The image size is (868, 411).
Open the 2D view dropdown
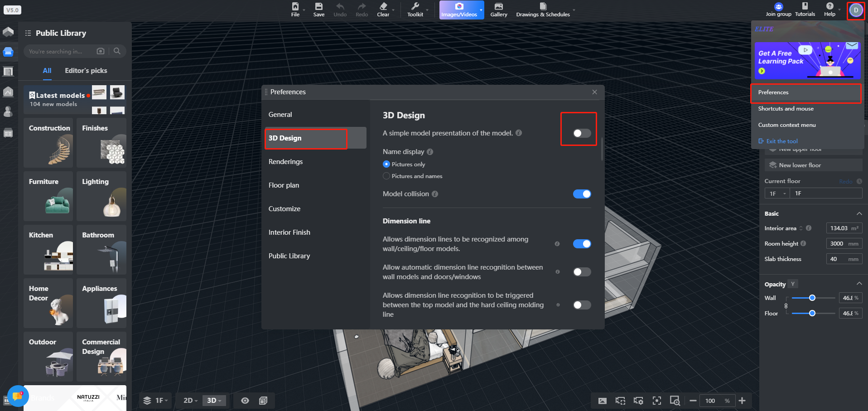[x=190, y=401]
